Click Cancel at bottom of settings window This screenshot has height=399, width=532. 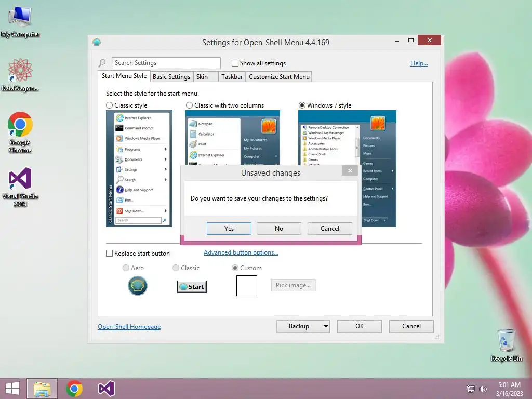click(x=411, y=326)
